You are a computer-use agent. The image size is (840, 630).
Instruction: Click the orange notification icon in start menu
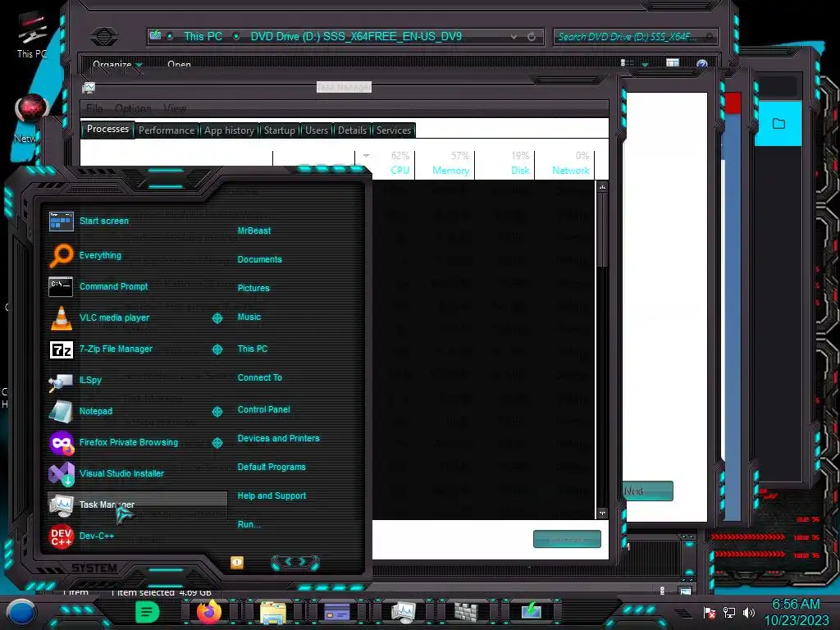pyautogui.click(x=237, y=562)
